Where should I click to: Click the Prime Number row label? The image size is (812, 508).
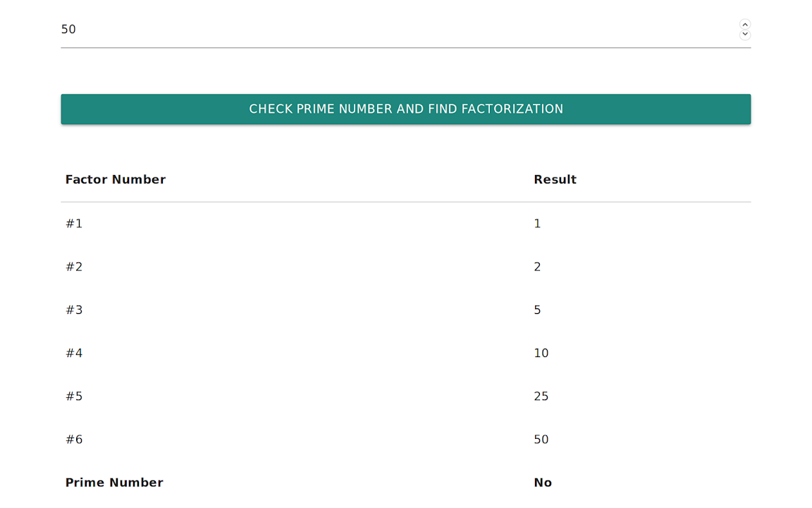114,483
